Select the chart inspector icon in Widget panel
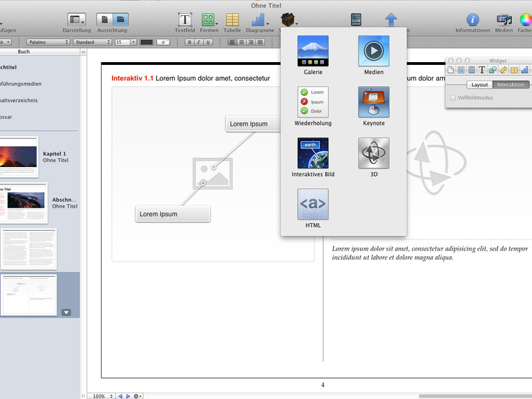Image resolution: width=532 pixels, height=399 pixels. (524, 70)
